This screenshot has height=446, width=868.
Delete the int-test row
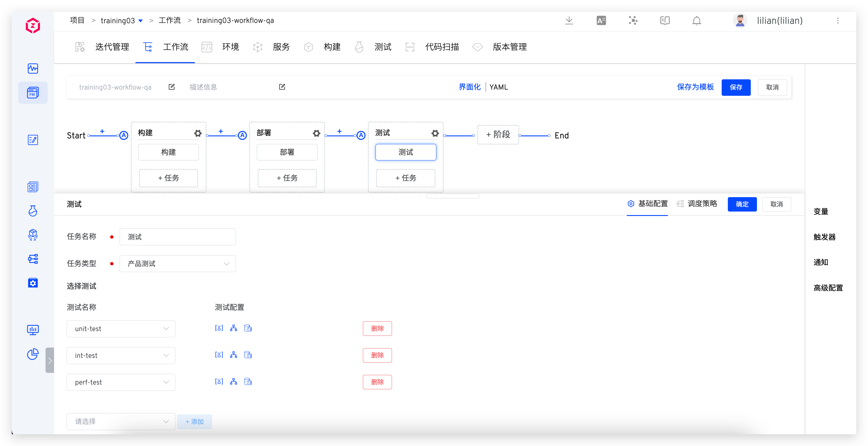pyautogui.click(x=377, y=355)
